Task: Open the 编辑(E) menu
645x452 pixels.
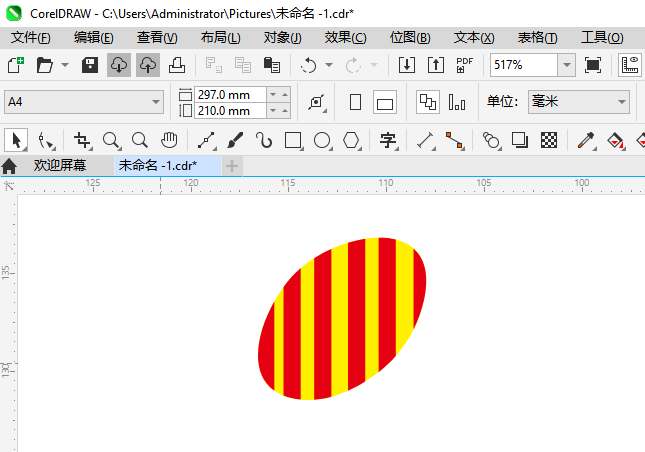Action: (93, 38)
